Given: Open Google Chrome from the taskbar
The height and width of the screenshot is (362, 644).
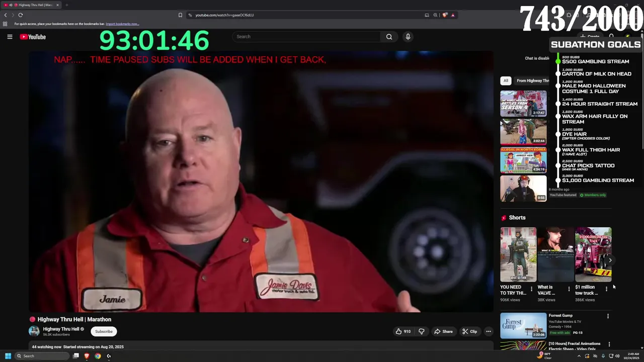Looking at the screenshot, I should pos(98,356).
